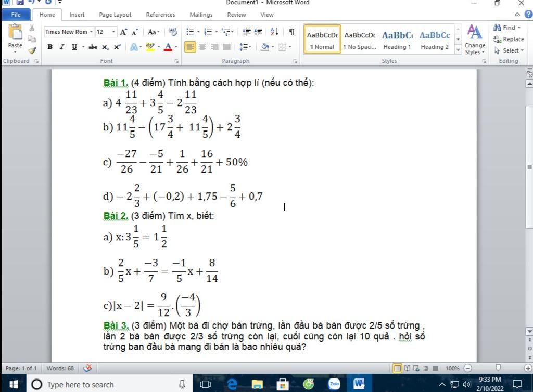
Task: Apply the Heading 1 style
Action: tap(397, 39)
